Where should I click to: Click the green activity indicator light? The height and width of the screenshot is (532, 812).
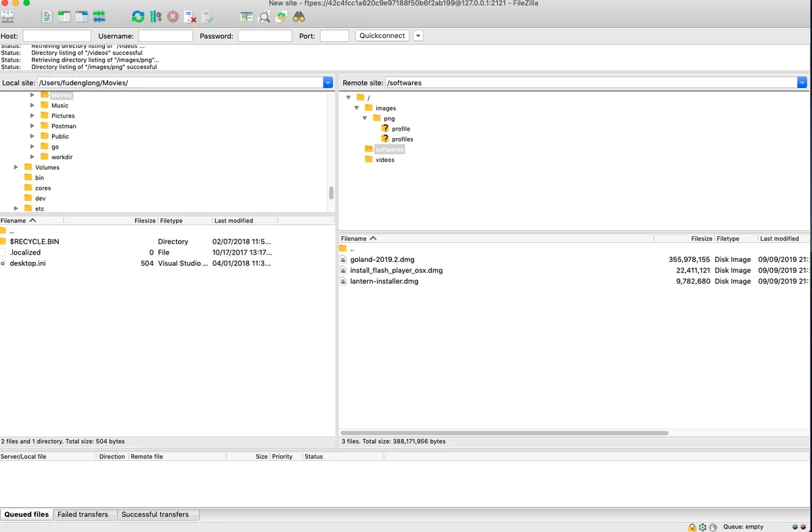tap(795, 527)
